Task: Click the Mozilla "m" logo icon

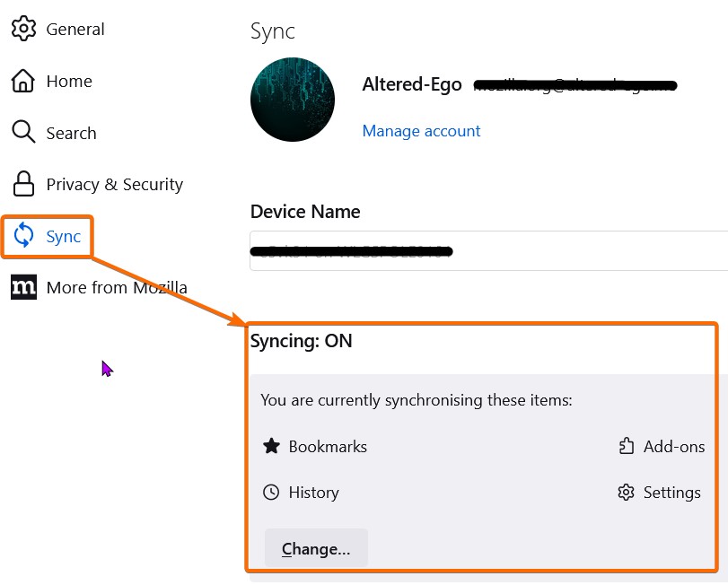Action: (x=23, y=287)
